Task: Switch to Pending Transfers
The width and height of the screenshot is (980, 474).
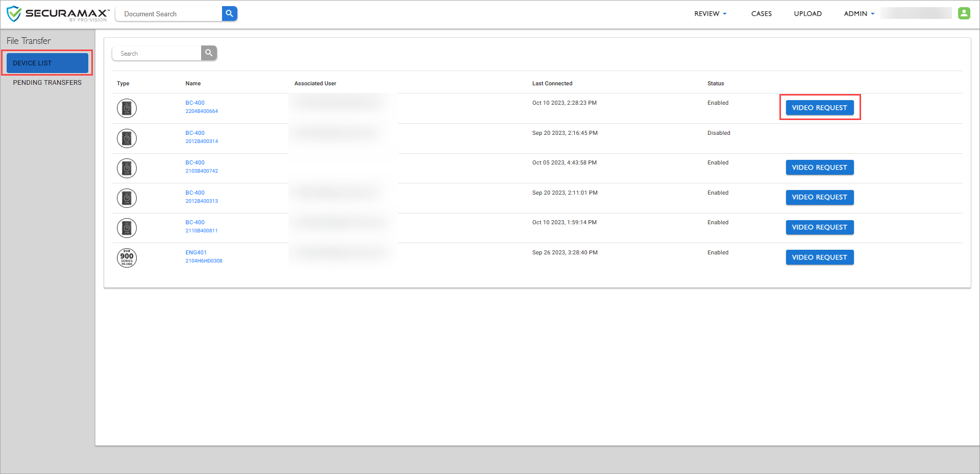Action: pos(47,83)
